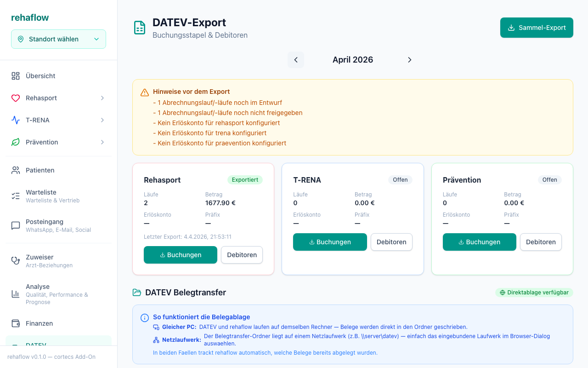The height and width of the screenshot is (368, 588).
Task: Open Debitoren for Rehasport
Action: pos(242,254)
